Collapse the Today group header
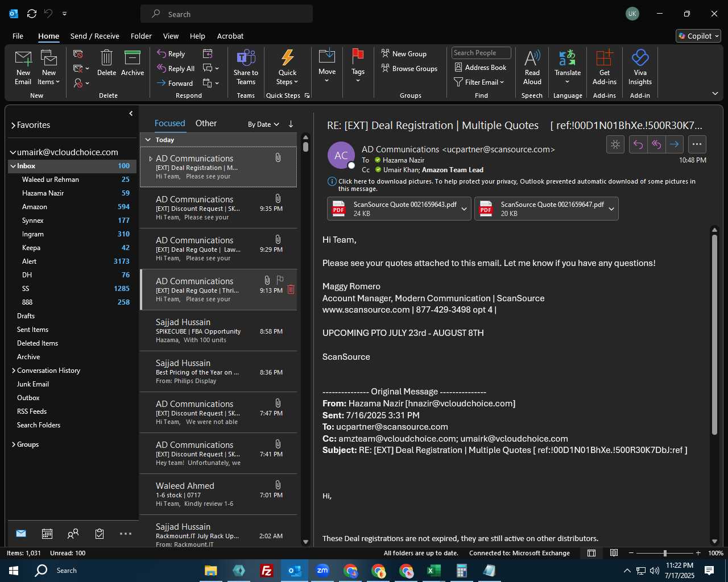This screenshot has height=582, width=728. tap(148, 140)
